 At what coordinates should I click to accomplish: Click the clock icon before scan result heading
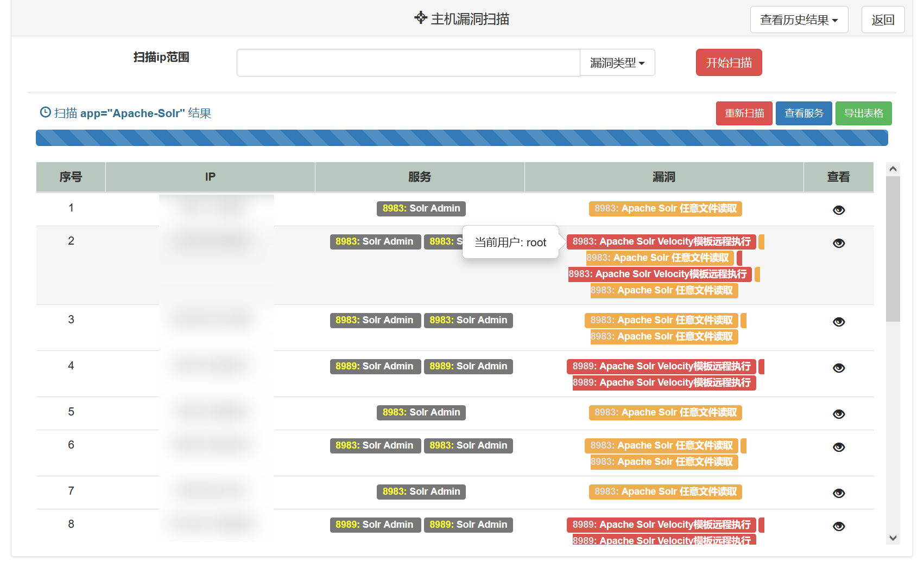pyautogui.click(x=46, y=112)
